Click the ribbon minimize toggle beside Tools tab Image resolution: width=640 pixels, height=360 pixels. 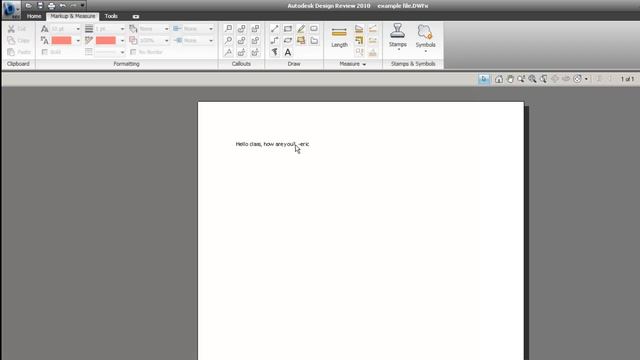[136, 17]
